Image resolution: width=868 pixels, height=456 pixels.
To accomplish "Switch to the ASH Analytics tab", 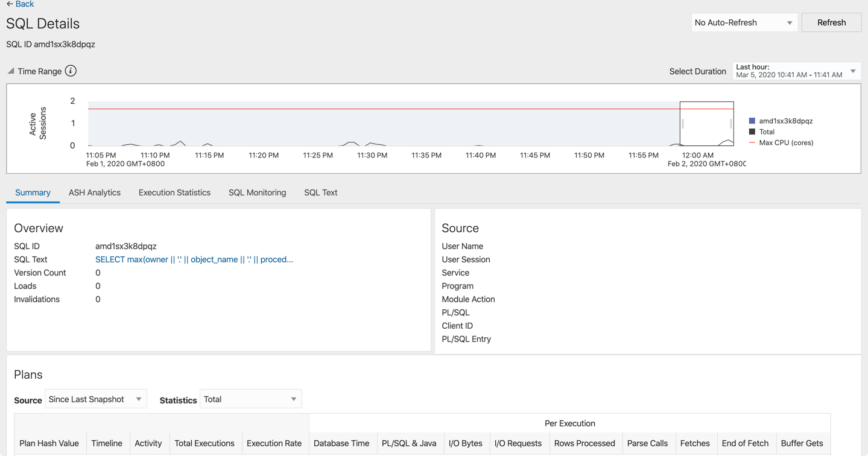I will click(94, 192).
